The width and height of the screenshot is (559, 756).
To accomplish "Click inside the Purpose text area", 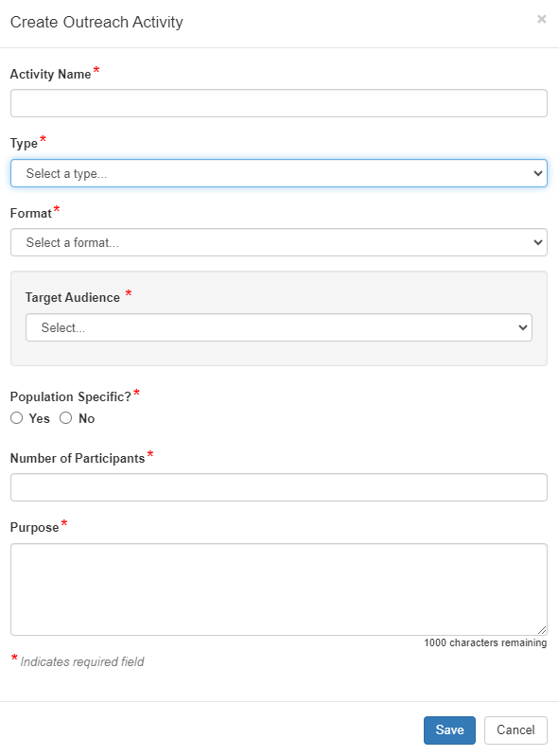I will coord(279,589).
